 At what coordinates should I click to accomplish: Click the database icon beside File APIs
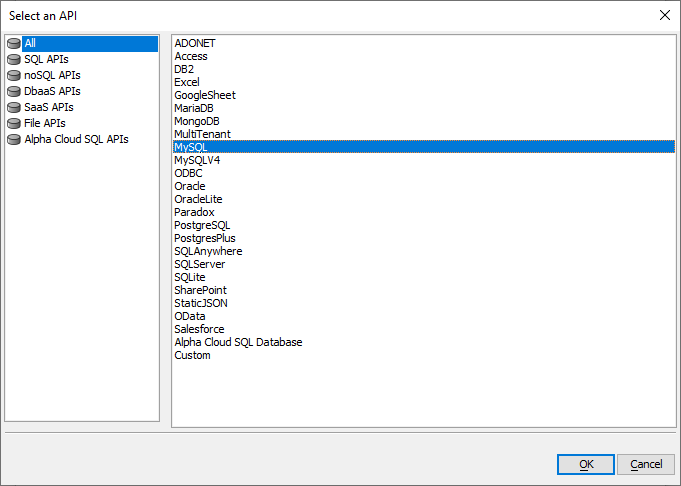click(x=14, y=123)
